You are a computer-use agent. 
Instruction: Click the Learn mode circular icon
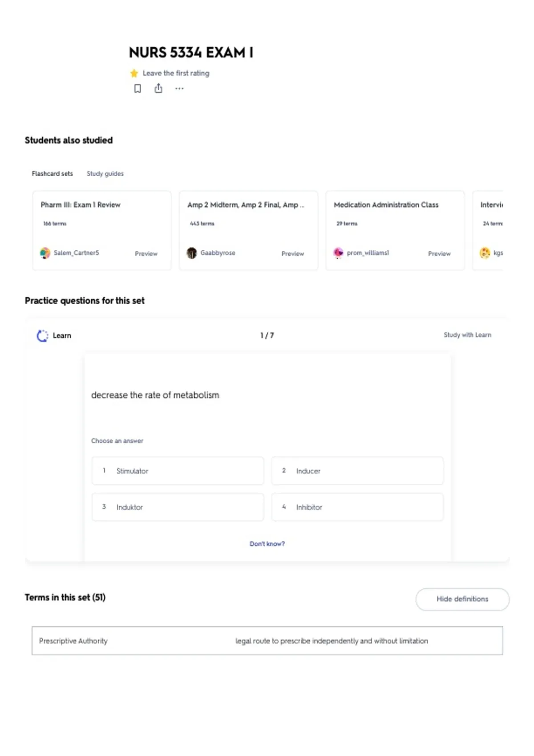(42, 336)
